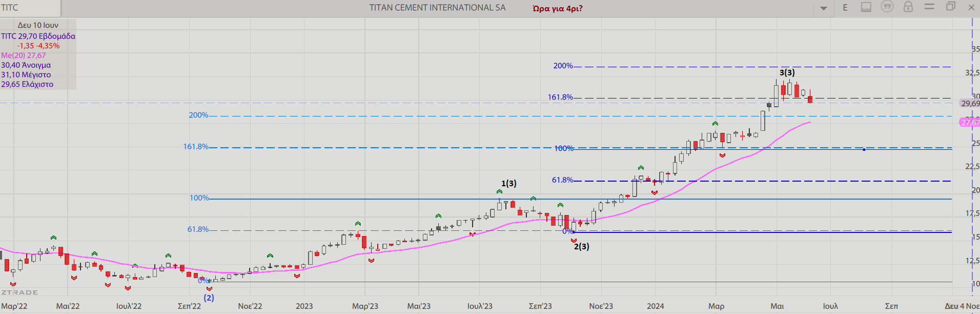Click the 2024 label on time axis

pyautogui.click(x=656, y=306)
